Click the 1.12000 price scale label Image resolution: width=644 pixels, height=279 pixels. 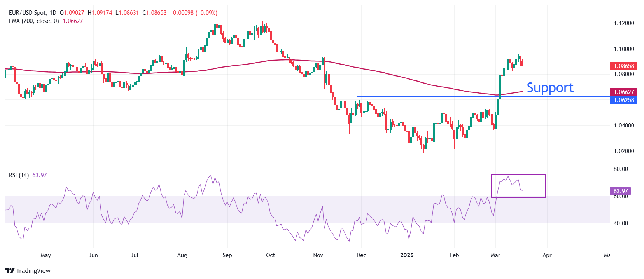[624, 23]
